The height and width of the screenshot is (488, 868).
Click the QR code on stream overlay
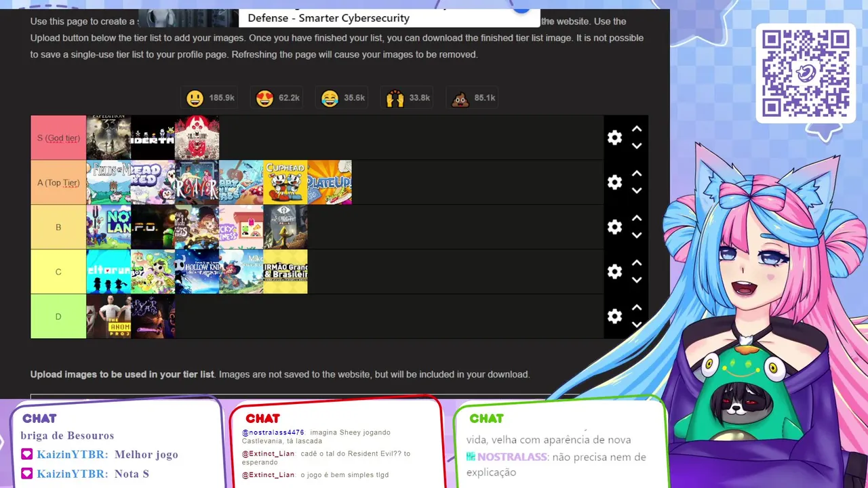point(806,73)
